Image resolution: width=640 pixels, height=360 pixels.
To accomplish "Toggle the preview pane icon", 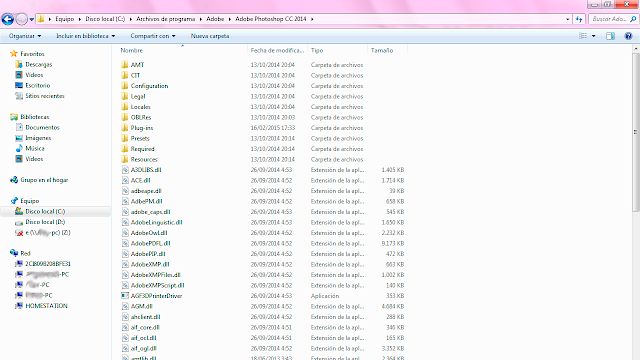I will click(610, 36).
